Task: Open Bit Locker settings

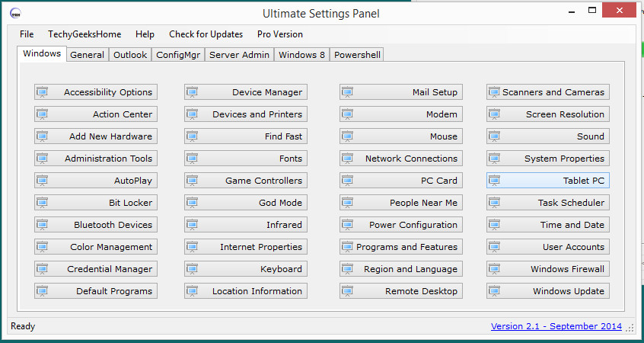Action: click(x=96, y=203)
